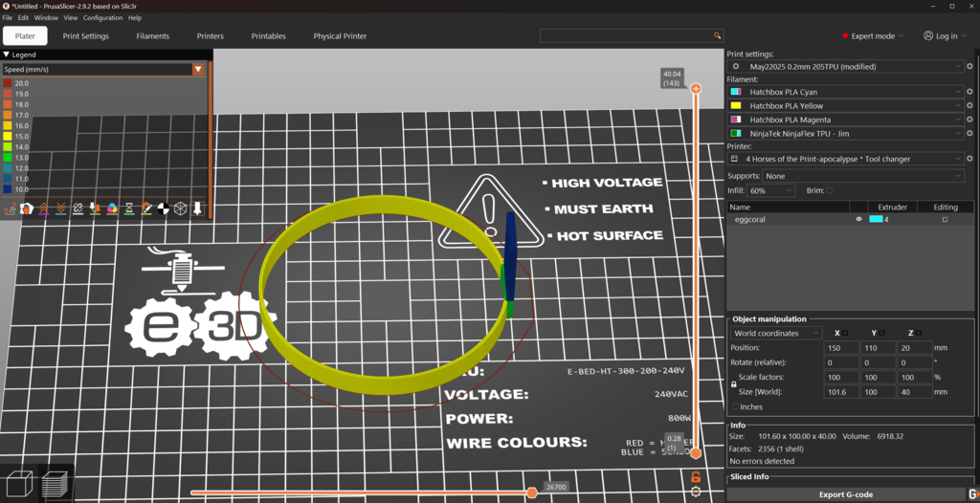Click eggcoral editing icon
Viewport: 980px width, 503px height.
[946, 219]
